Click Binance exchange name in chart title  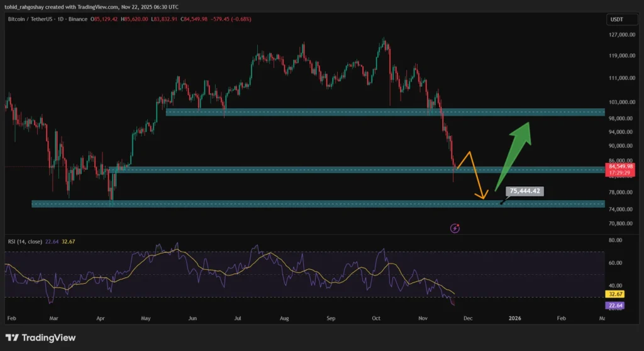tap(79, 19)
